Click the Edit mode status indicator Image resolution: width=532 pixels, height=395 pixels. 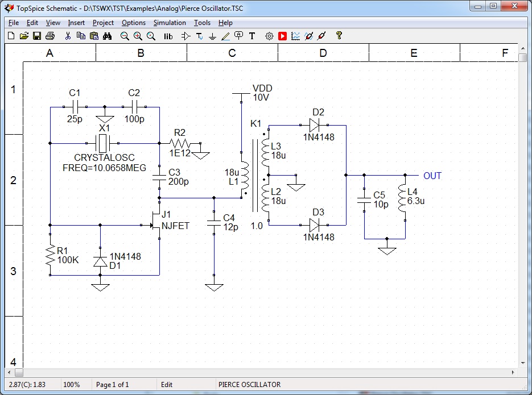[x=166, y=385]
